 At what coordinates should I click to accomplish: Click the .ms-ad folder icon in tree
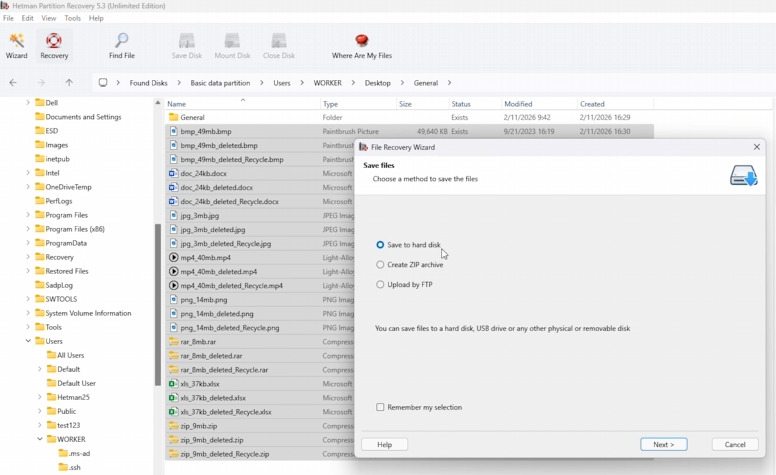coord(63,453)
